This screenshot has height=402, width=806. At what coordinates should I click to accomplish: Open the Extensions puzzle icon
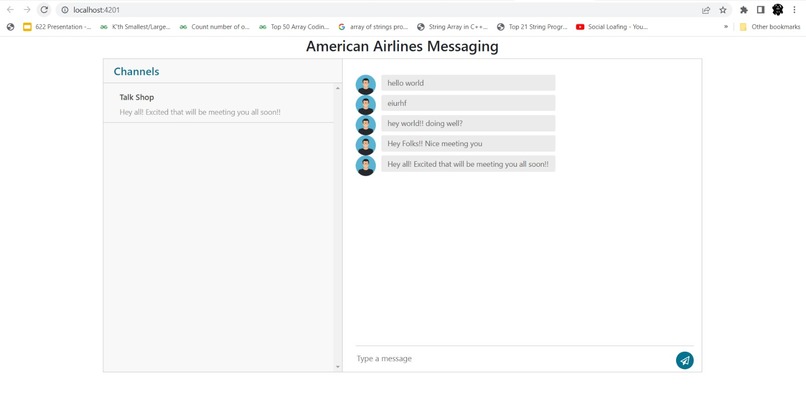tap(743, 10)
